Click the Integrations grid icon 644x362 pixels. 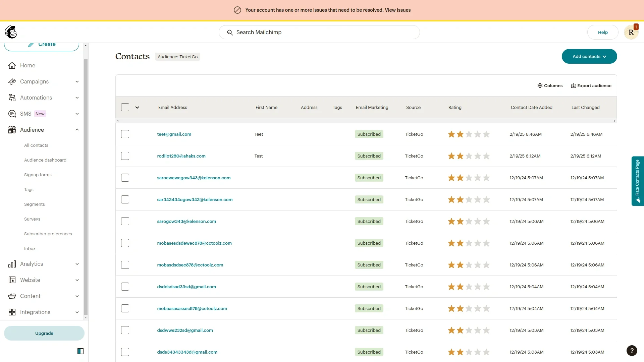coord(12,312)
